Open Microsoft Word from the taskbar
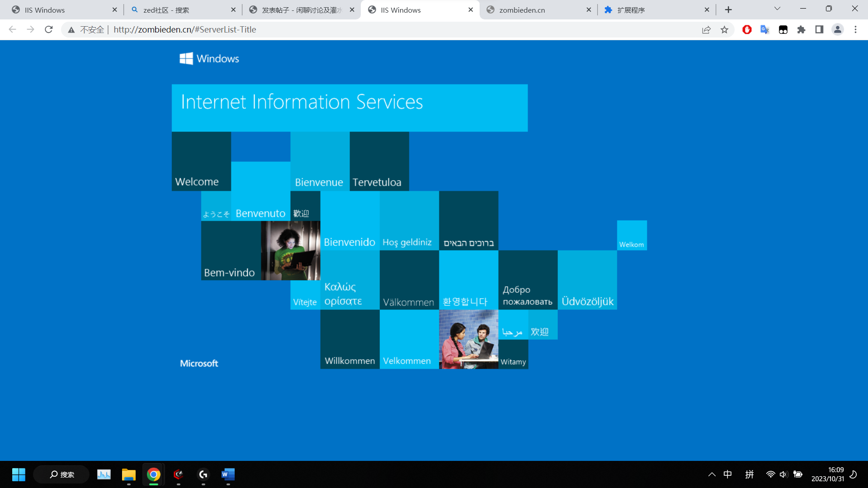The height and width of the screenshot is (488, 868). click(x=228, y=474)
